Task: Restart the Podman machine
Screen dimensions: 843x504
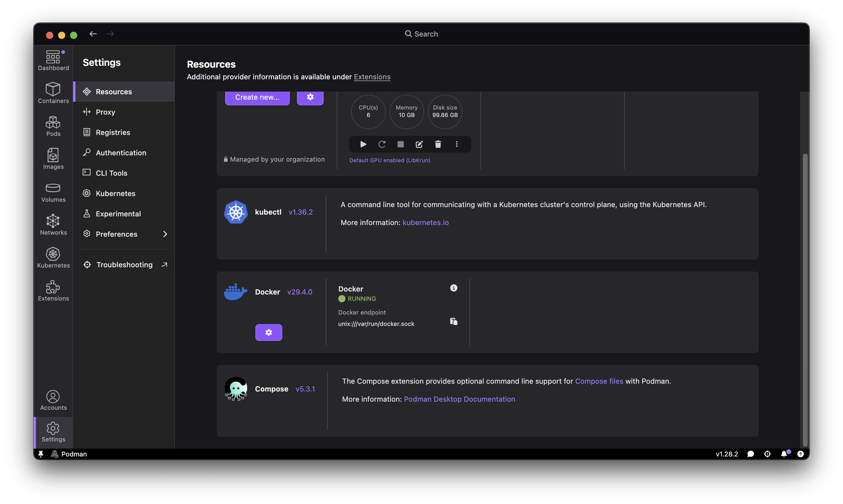Action: pos(382,144)
